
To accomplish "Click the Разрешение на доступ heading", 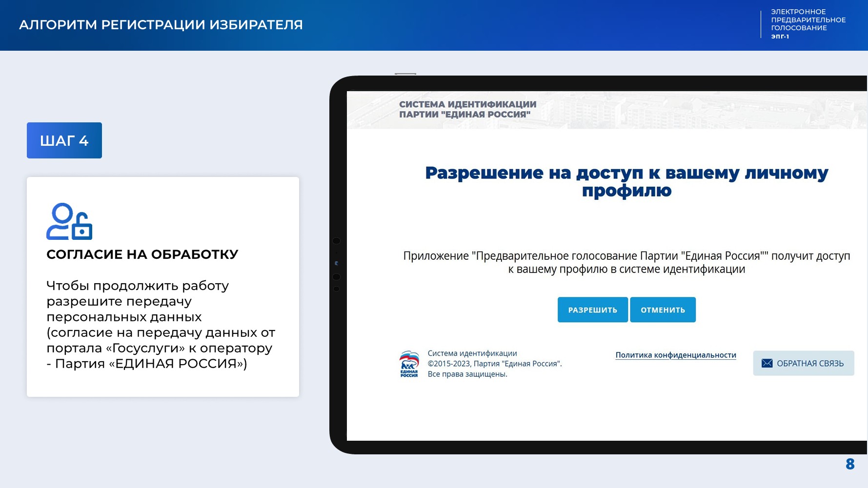I will point(626,181).
